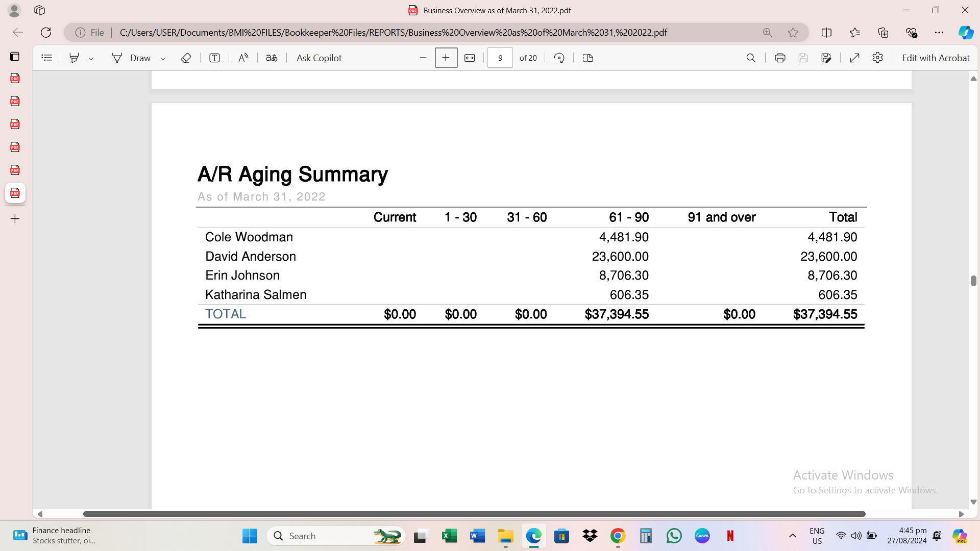Screen dimensions: 980x551
Task: Open Browser essentials
Action: point(911,33)
